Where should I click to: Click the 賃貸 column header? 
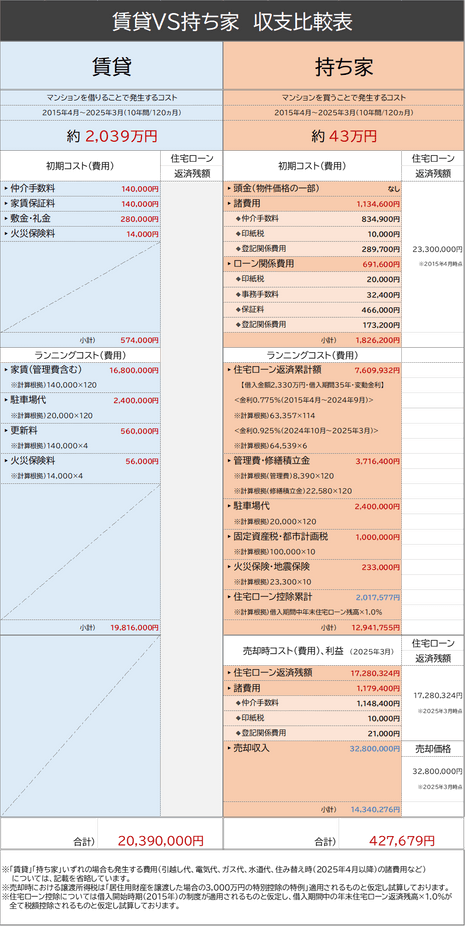click(112, 66)
